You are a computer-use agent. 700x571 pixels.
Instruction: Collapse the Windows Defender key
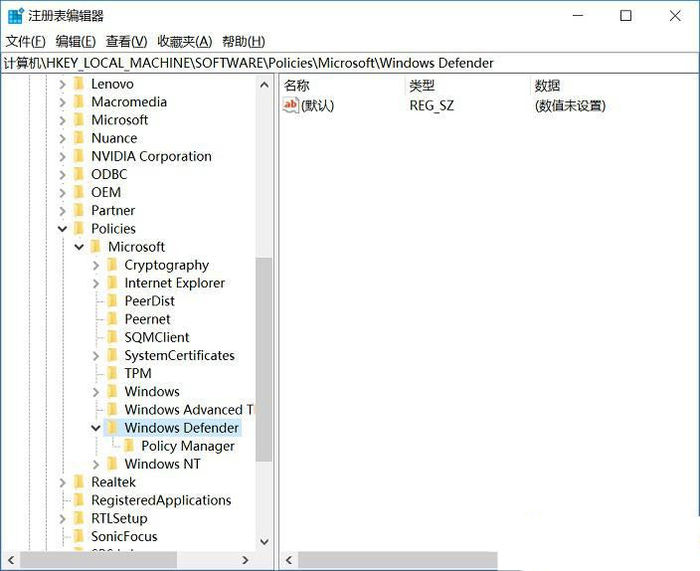coord(96,428)
